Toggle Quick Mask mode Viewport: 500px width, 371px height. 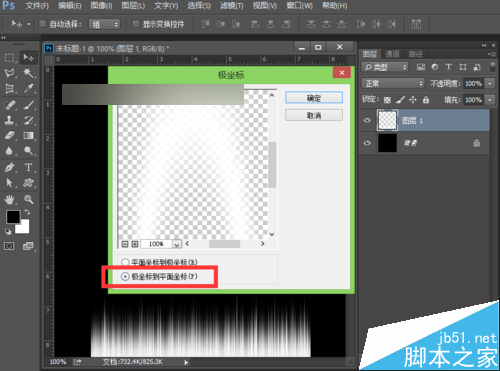[x=9, y=246]
